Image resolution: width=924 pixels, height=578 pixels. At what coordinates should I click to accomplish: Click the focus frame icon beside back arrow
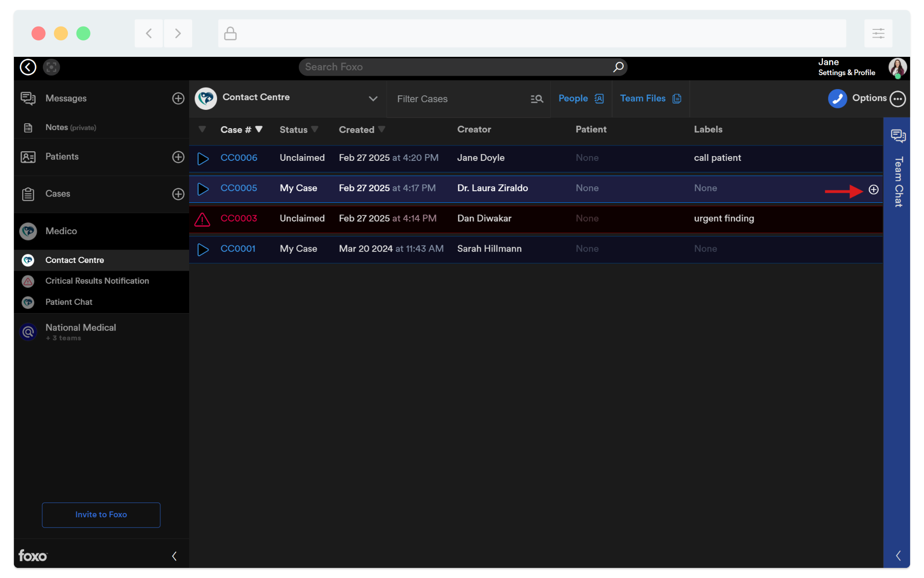point(51,67)
